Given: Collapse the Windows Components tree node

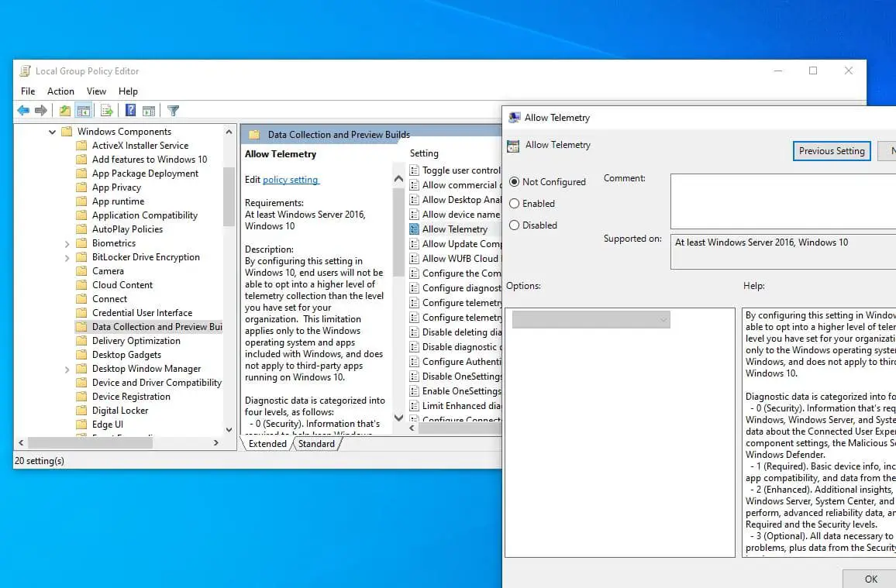Looking at the screenshot, I should [x=52, y=132].
